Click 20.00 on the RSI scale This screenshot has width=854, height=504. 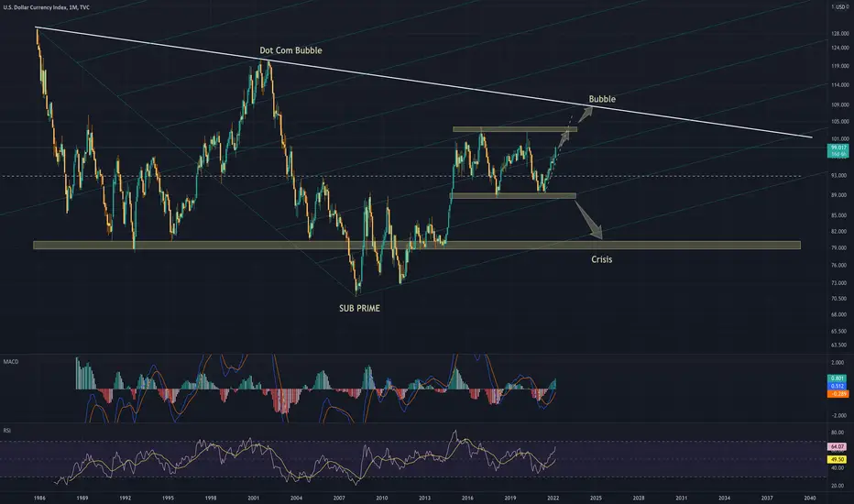838,486
